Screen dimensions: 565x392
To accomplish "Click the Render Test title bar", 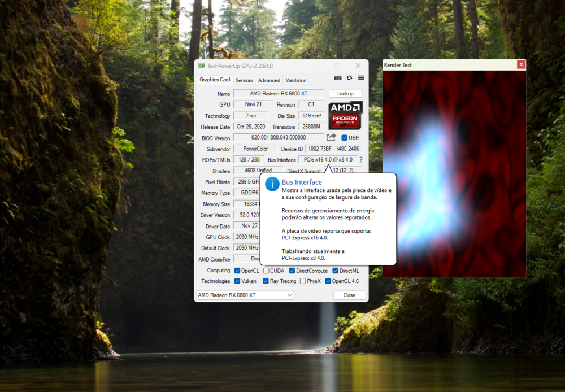I will click(449, 65).
